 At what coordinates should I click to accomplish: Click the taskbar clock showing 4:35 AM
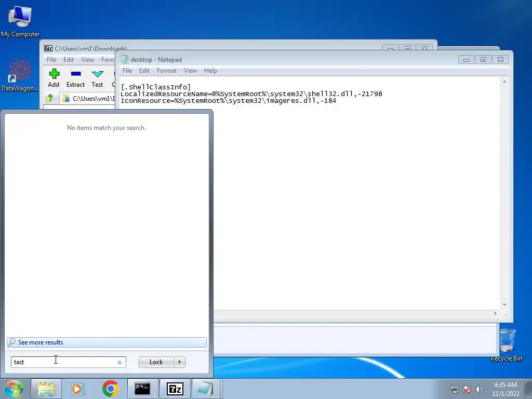pos(506,389)
